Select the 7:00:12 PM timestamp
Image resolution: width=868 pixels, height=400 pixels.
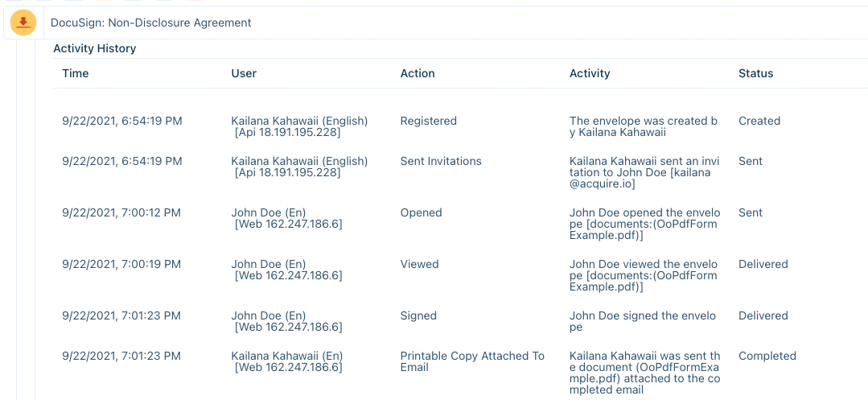coord(121,212)
